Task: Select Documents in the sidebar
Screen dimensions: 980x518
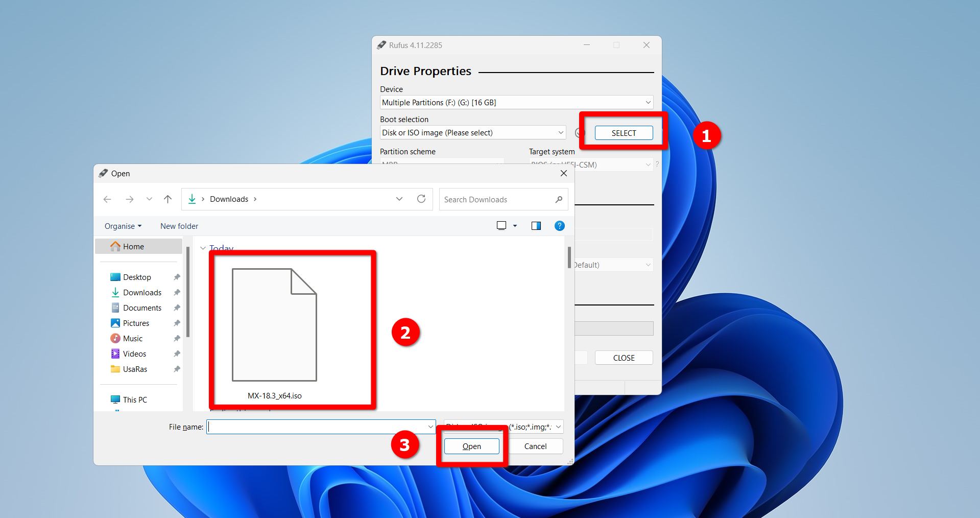Action: (141, 308)
